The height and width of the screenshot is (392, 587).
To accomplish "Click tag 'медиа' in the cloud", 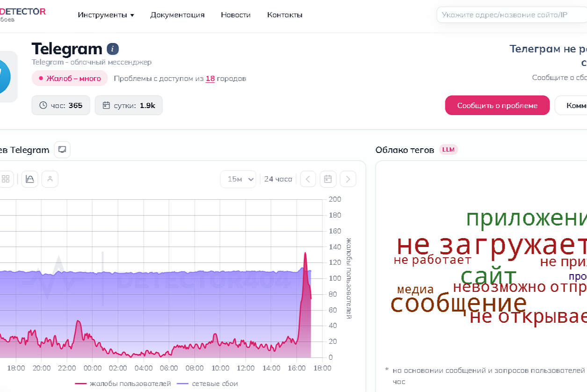I will point(415,290).
